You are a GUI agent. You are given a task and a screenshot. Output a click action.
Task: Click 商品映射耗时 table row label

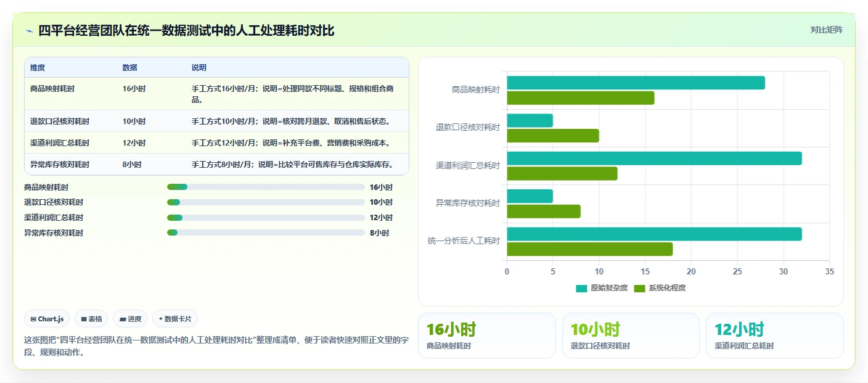(52, 89)
